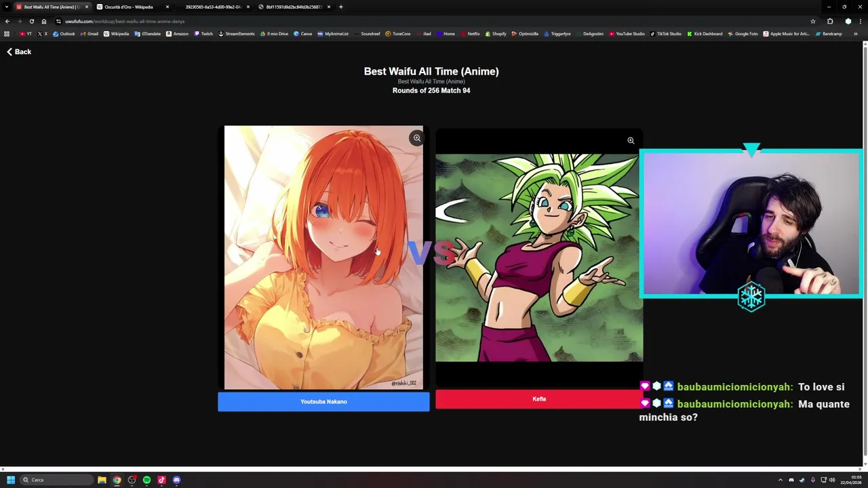
Task: Open Spotify from the taskbar
Action: click(x=146, y=480)
